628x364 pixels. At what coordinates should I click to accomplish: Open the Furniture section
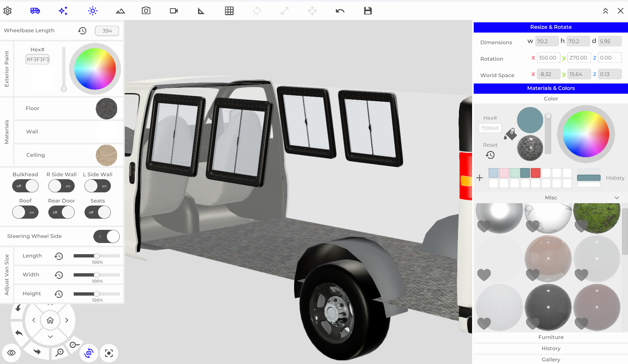pos(551,337)
